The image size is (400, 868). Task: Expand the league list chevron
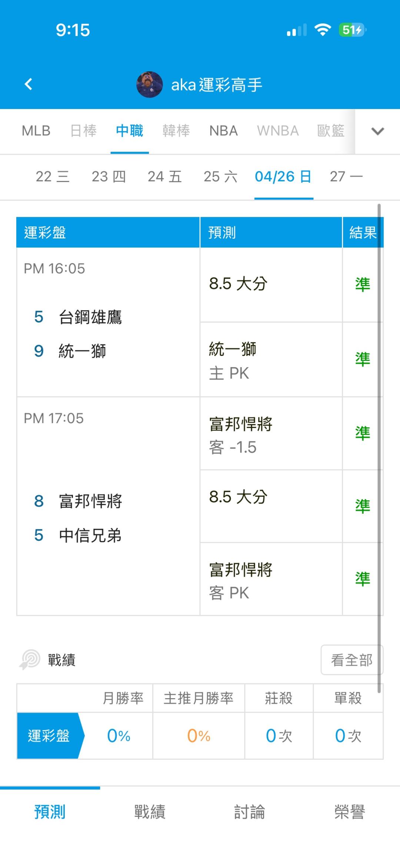click(x=377, y=131)
